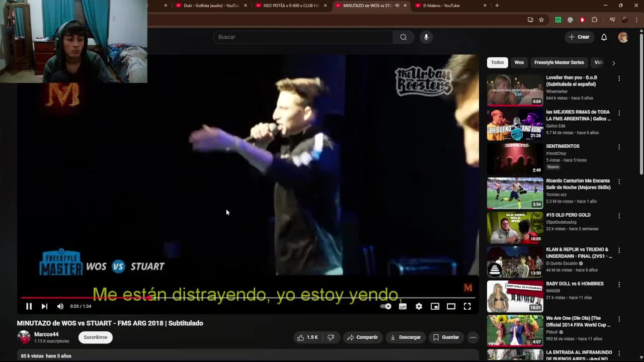Open 'Ricardo Centurion Me Encanta' video title
This screenshot has height=362, width=644.
coord(579,184)
